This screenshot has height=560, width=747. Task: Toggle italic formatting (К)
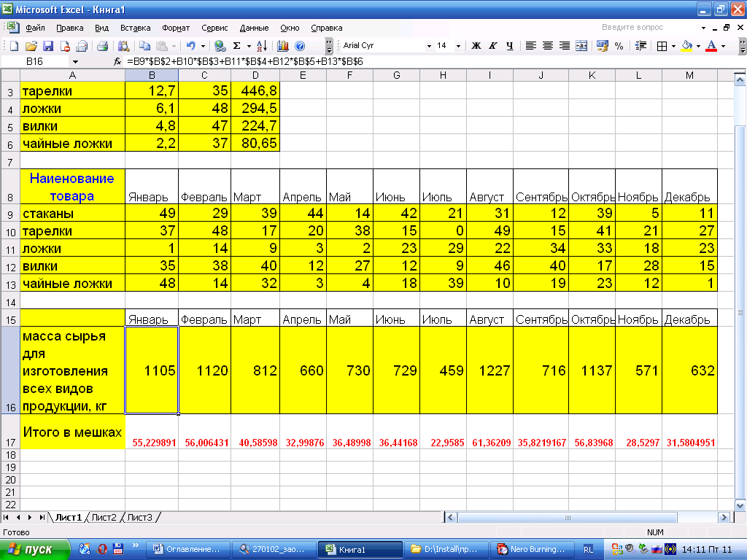tap(493, 46)
